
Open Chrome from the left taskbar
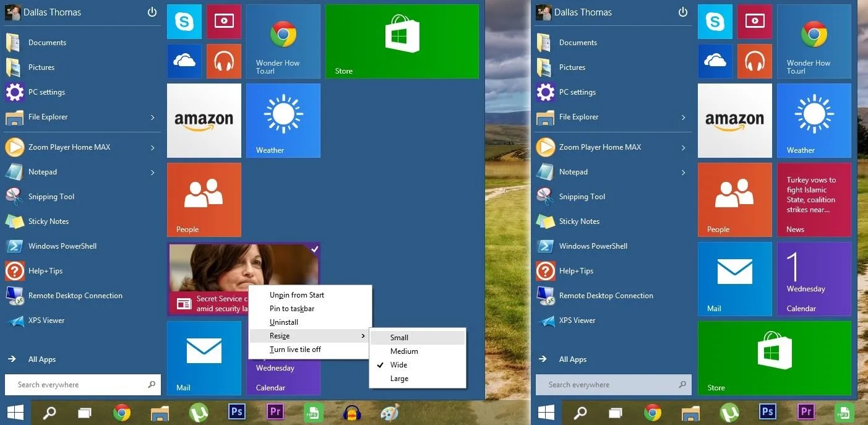(122, 412)
